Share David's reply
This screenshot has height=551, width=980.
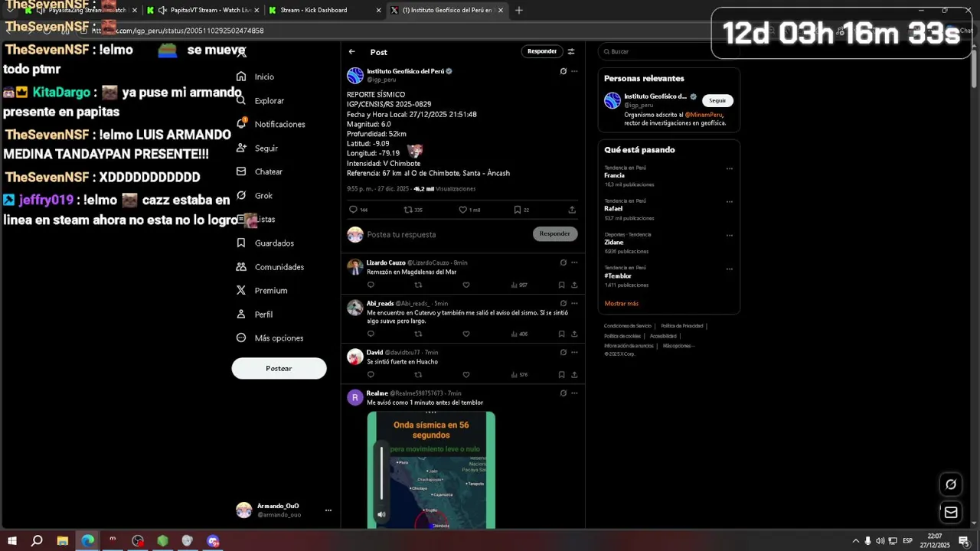coord(574,374)
